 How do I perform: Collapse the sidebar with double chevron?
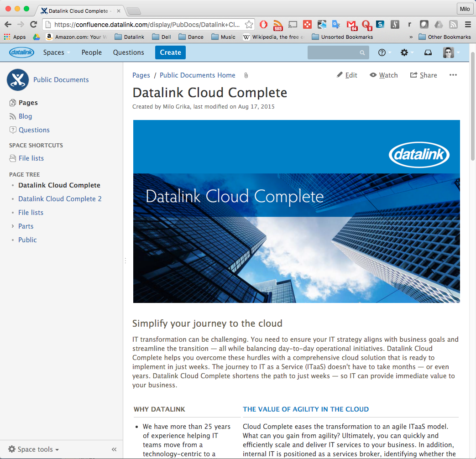(114, 449)
